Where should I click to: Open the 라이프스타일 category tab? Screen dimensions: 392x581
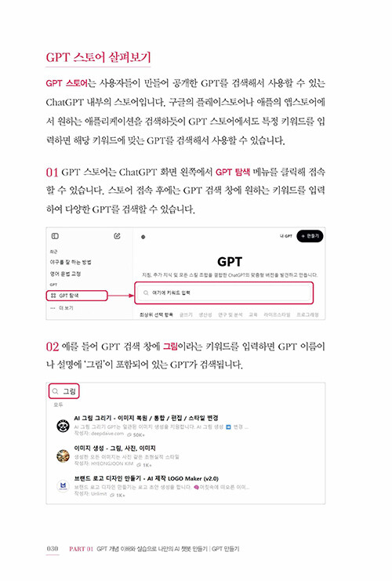click(277, 314)
